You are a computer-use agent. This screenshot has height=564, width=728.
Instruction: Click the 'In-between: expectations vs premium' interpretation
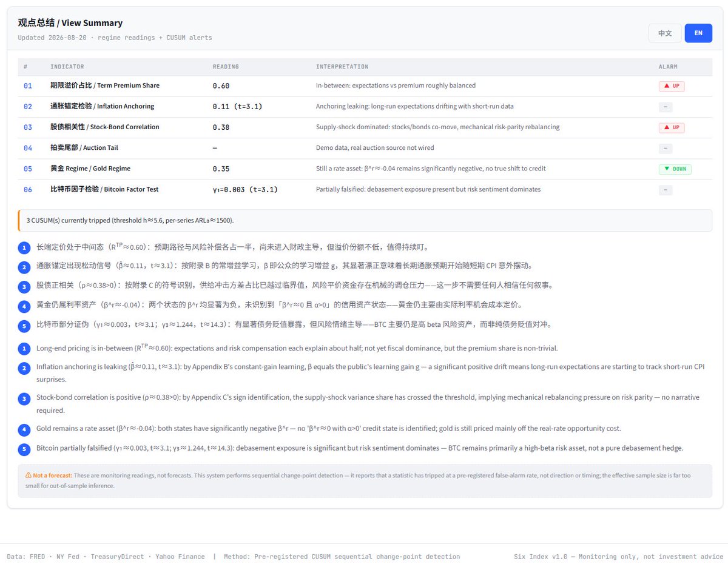point(396,86)
